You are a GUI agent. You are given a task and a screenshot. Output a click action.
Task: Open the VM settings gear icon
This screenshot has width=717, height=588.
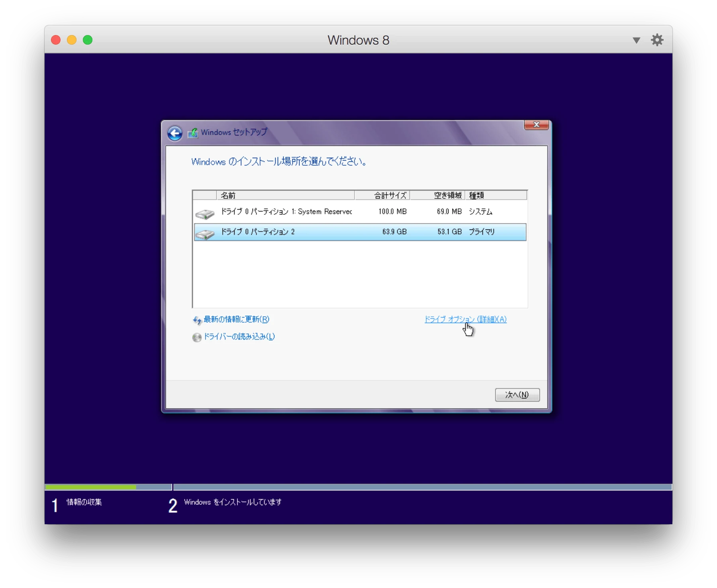pos(657,40)
